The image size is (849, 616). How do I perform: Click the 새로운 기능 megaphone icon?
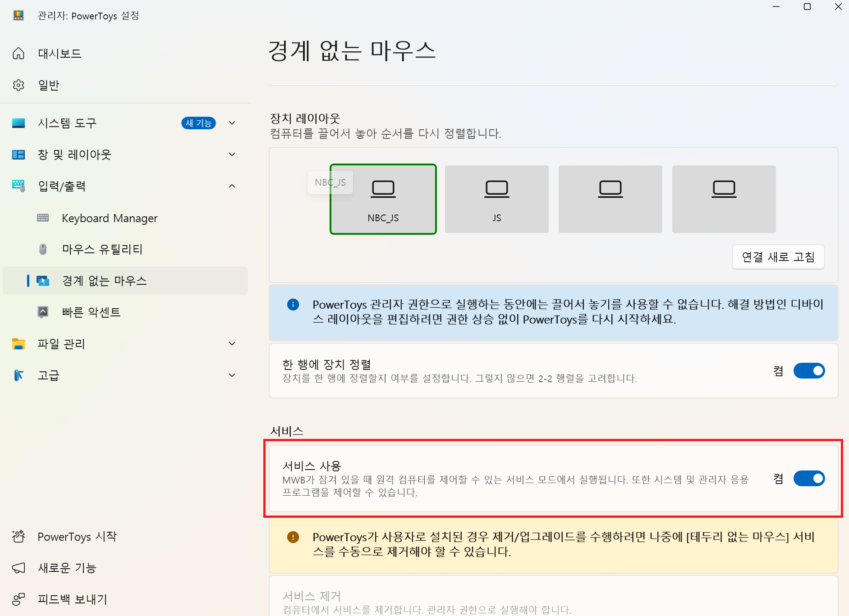click(18, 568)
